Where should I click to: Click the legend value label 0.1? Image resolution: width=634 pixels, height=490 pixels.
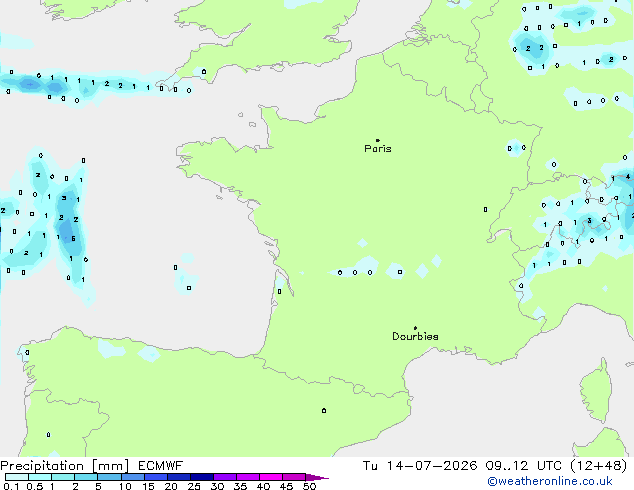click(x=11, y=486)
